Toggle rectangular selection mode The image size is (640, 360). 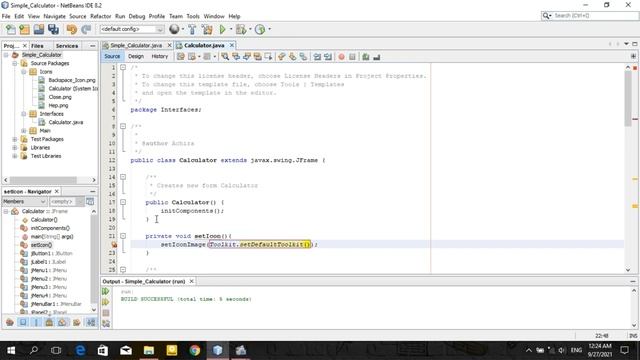click(x=268, y=57)
